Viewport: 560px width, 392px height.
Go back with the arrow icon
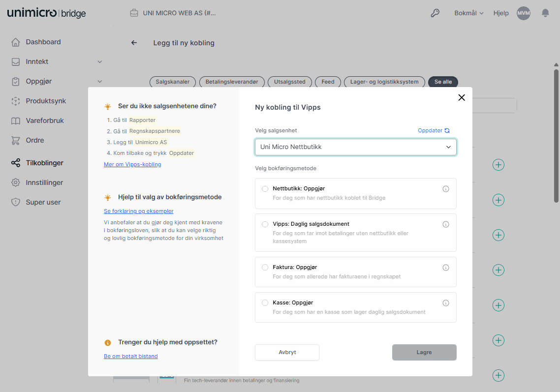coord(134,43)
